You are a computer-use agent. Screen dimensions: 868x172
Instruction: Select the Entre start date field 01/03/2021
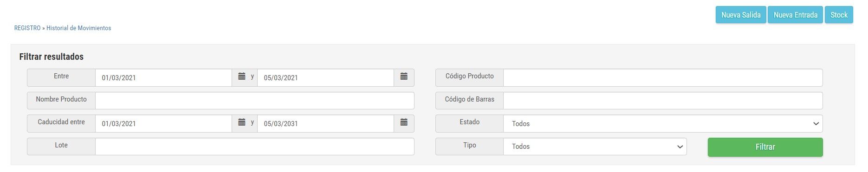pyautogui.click(x=163, y=77)
